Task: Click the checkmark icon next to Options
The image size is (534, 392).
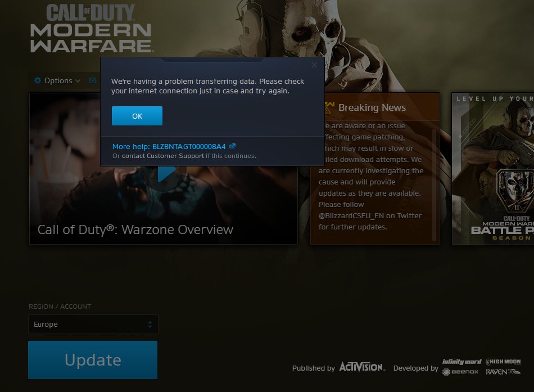Action: click(93, 80)
